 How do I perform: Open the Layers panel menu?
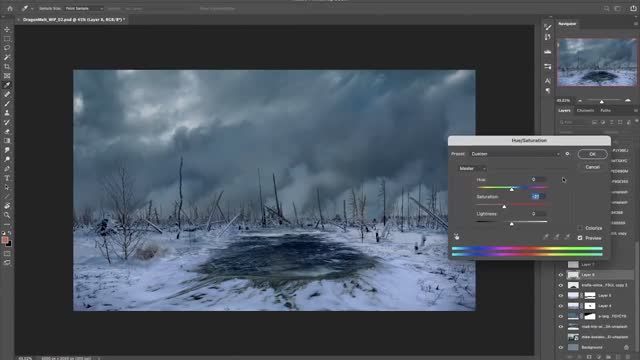[636, 111]
